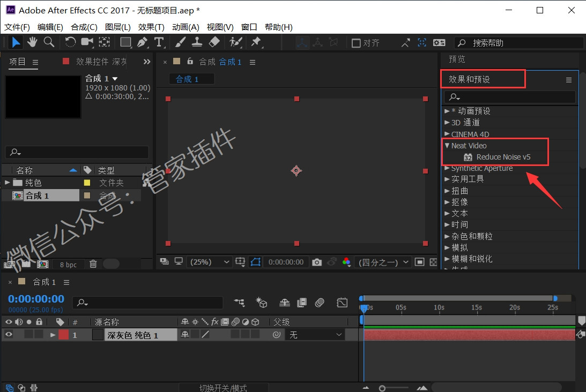Viewport: 586px width, 392px height.
Task: Click the red label color swatch on layer 1
Action: tap(64, 335)
